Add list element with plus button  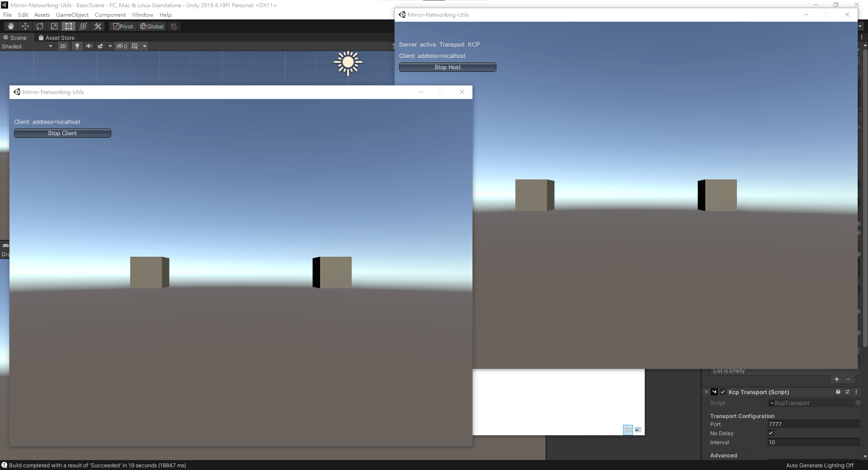point(837,379)
